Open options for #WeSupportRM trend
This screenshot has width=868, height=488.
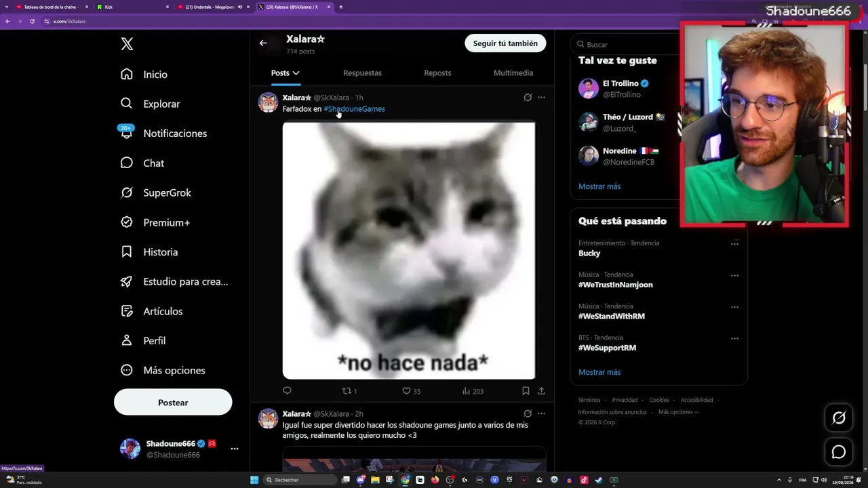734,338
